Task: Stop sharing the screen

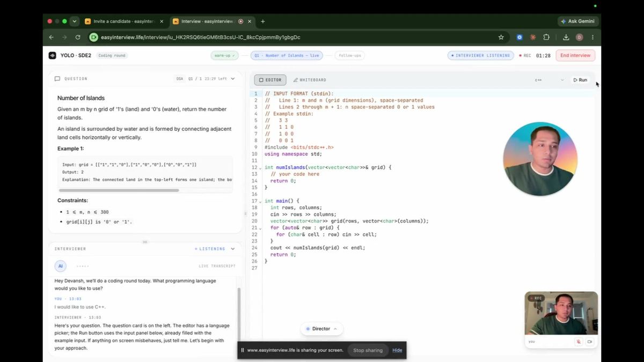Action: 368,350
